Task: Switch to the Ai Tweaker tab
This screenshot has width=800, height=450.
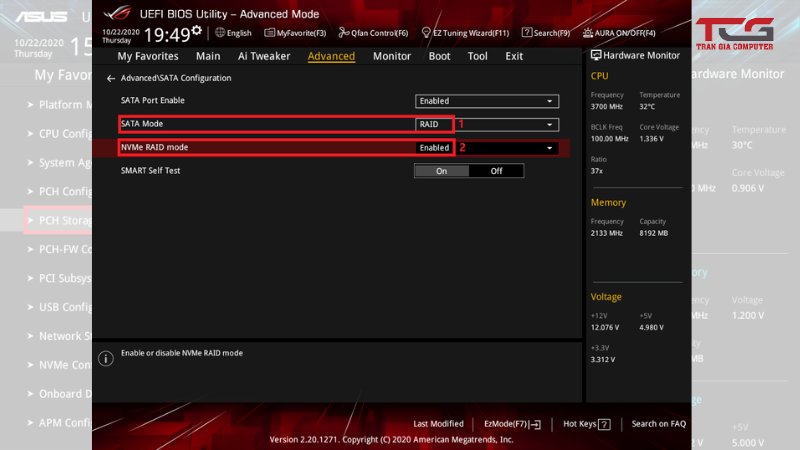Action: (x=264, y=56)
